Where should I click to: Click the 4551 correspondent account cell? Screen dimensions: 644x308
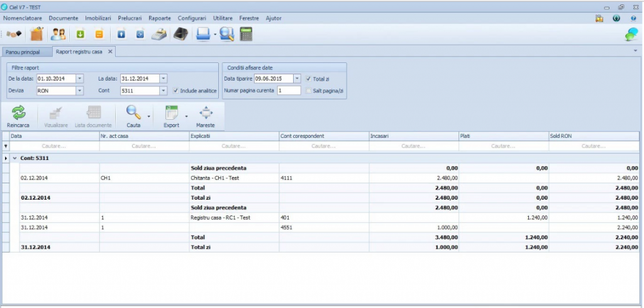[x=324, y=227]
